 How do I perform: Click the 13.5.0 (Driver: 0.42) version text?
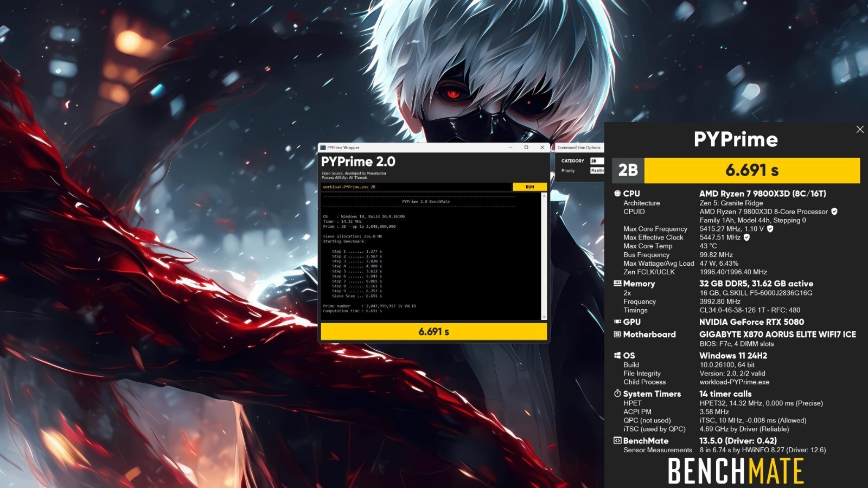pos(738,441)
